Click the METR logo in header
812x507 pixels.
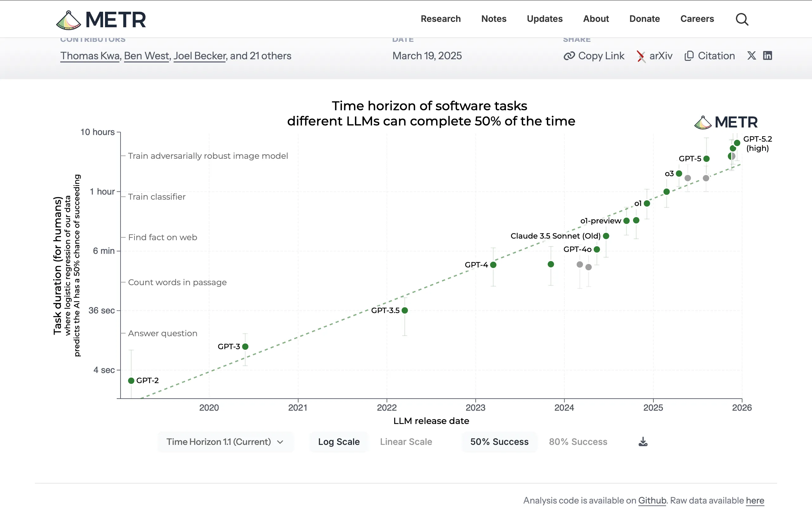pyautogui.click(x=101, y=19)
